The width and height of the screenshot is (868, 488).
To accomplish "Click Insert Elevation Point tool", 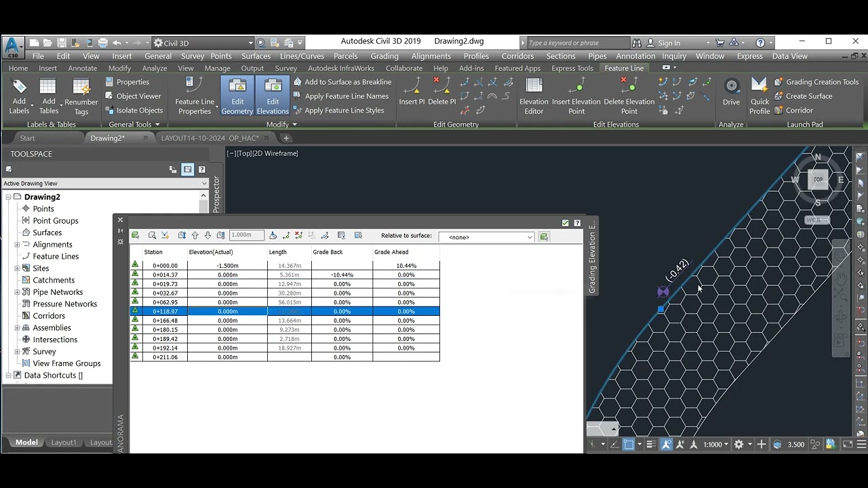I will (576, 96).
